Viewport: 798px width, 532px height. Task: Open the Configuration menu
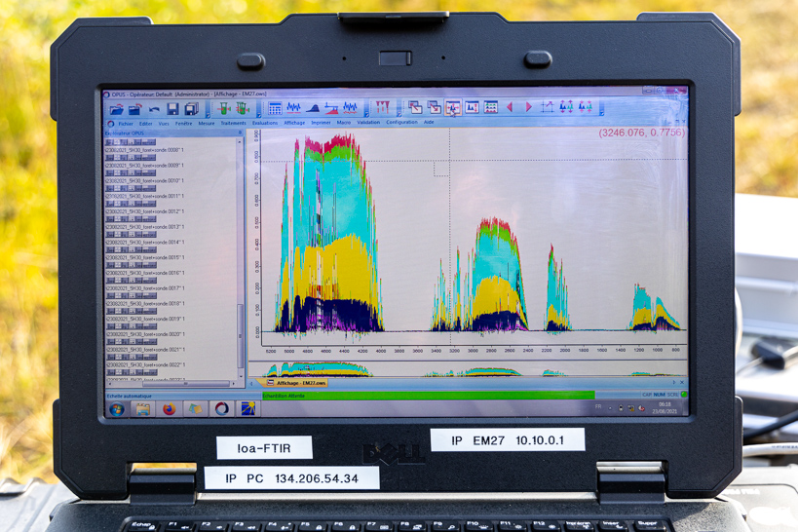pos(401,122)
